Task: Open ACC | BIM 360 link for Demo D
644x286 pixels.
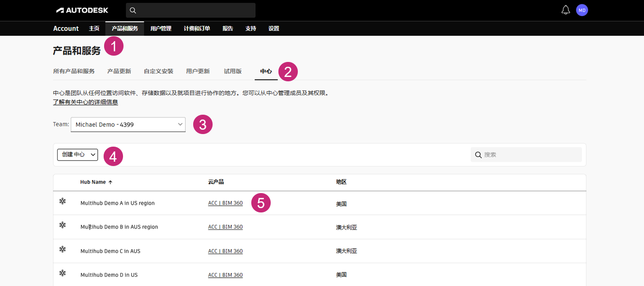Action: click(x=225, y=274)
